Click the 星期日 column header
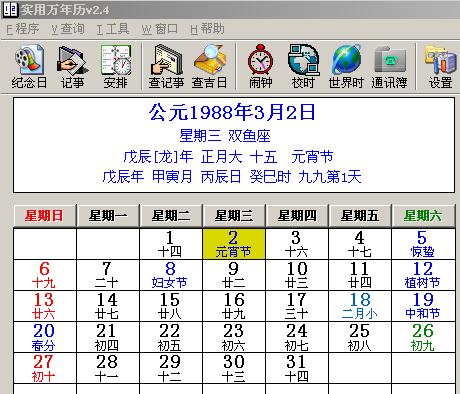 pos(45,216)
